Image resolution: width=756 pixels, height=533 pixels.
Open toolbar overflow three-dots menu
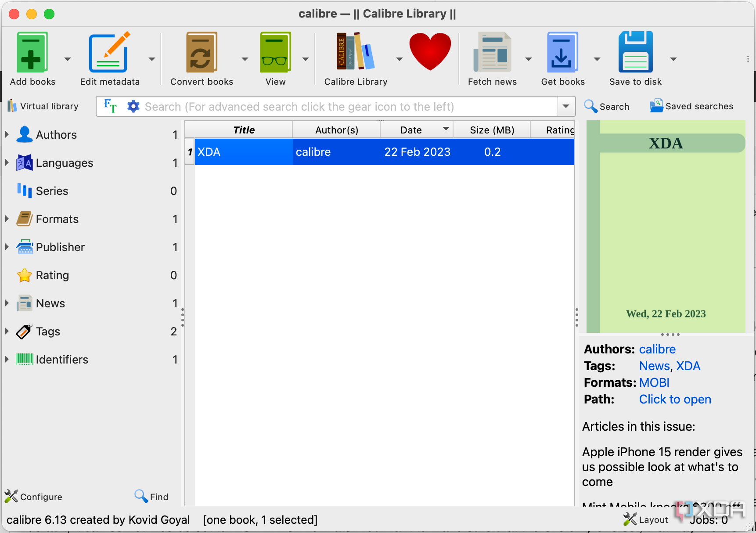pos(748,59)
